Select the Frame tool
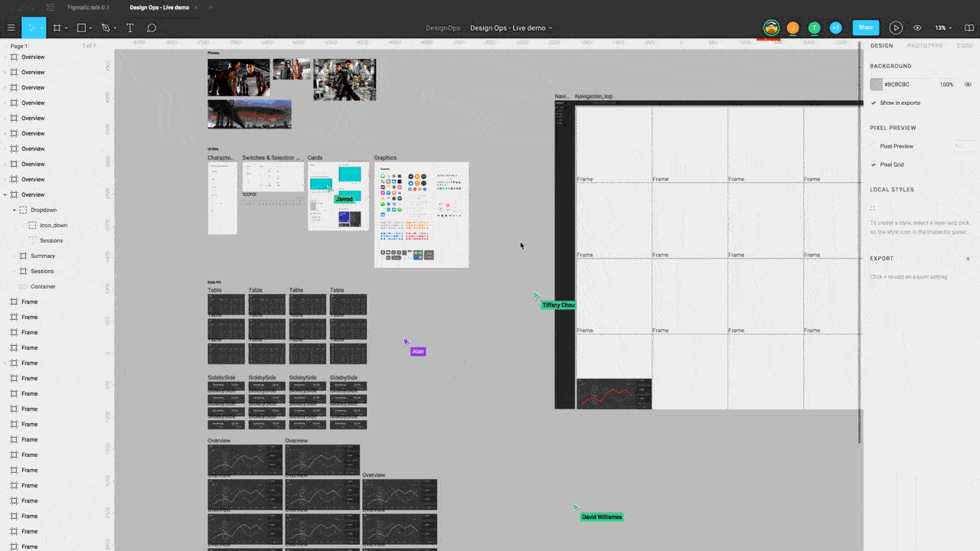The width and height of the screenshot is (980, 551). pyautogui.click(x=57, y=28)
